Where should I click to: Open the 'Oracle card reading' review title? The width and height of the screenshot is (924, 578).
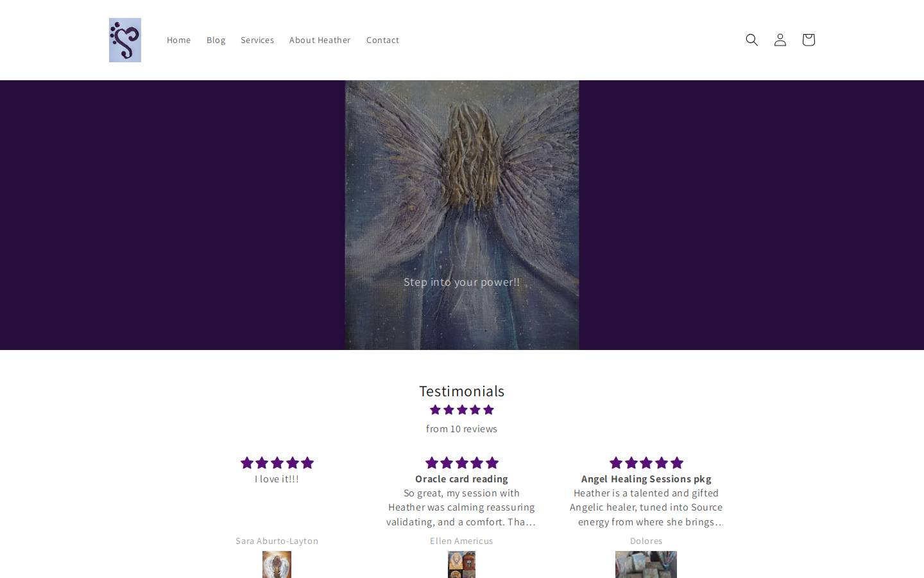click(x=462, y=478)
